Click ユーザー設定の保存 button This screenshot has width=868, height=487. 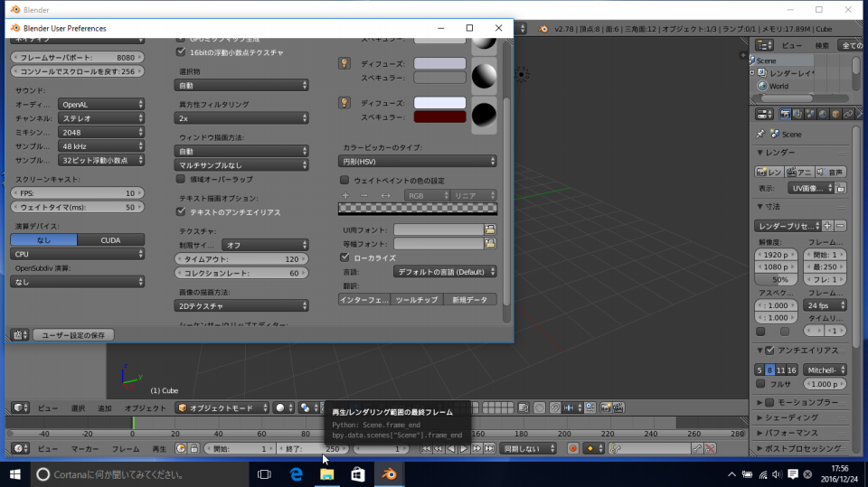tap(73, 334)
